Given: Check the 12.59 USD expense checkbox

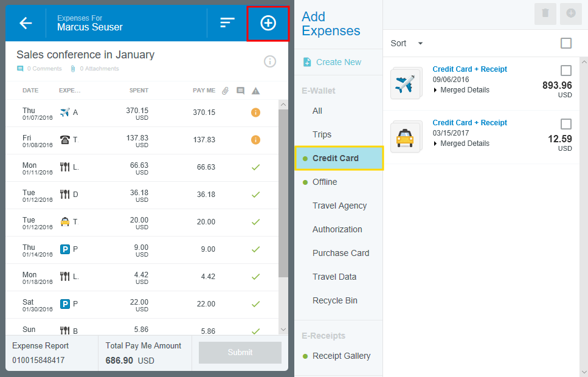Looking at the screenshot, I should pos(566,124).
